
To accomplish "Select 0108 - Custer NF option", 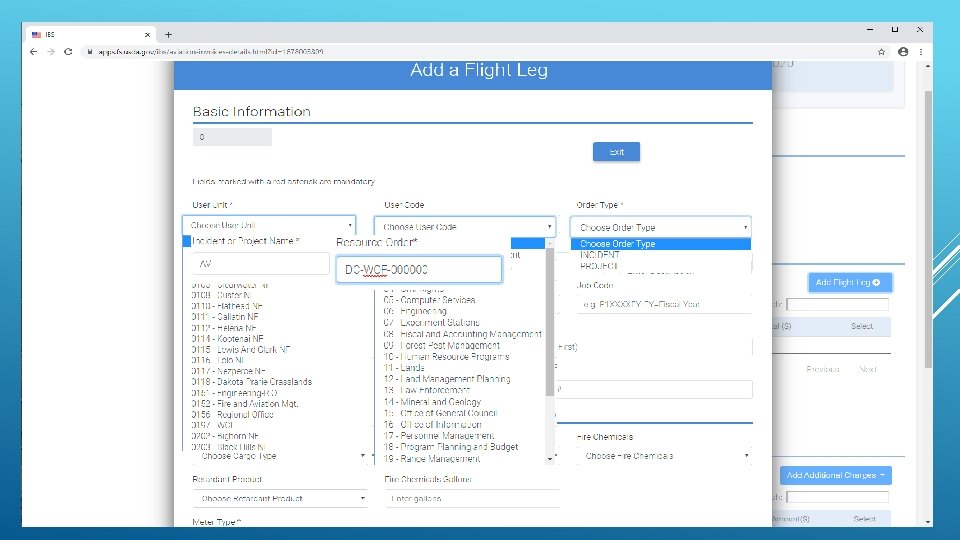I will point(222,295).
